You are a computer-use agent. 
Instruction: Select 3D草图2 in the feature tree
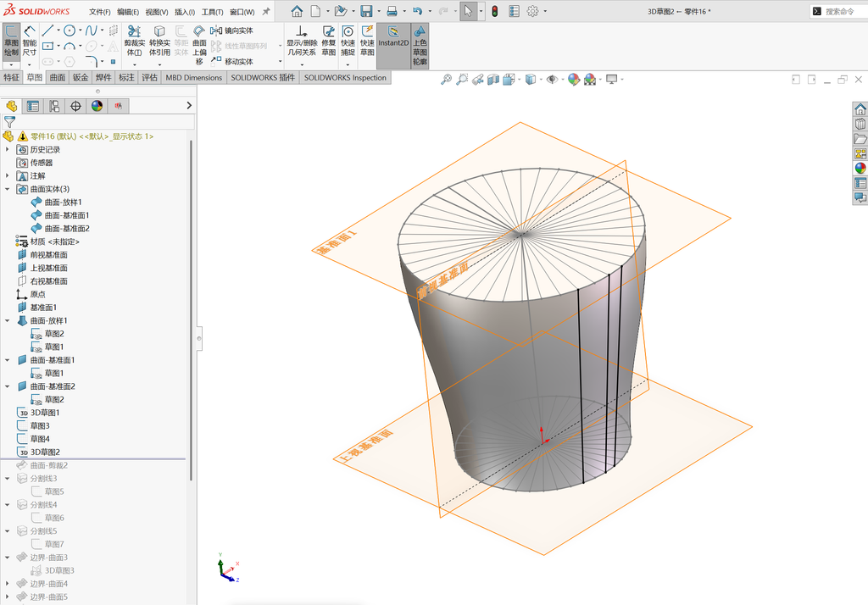coord(45,452)
